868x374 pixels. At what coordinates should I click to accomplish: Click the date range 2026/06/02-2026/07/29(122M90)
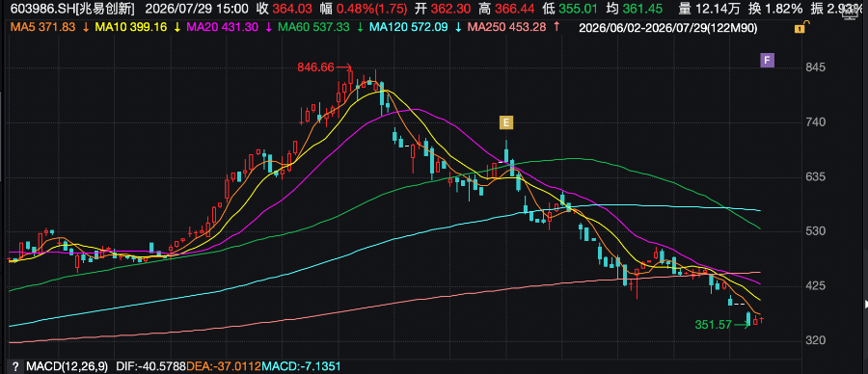pos(668,28)
